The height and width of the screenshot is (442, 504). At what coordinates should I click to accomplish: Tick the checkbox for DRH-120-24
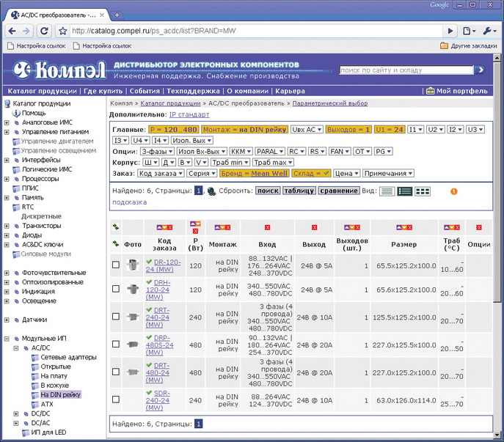tap(116, 289)
